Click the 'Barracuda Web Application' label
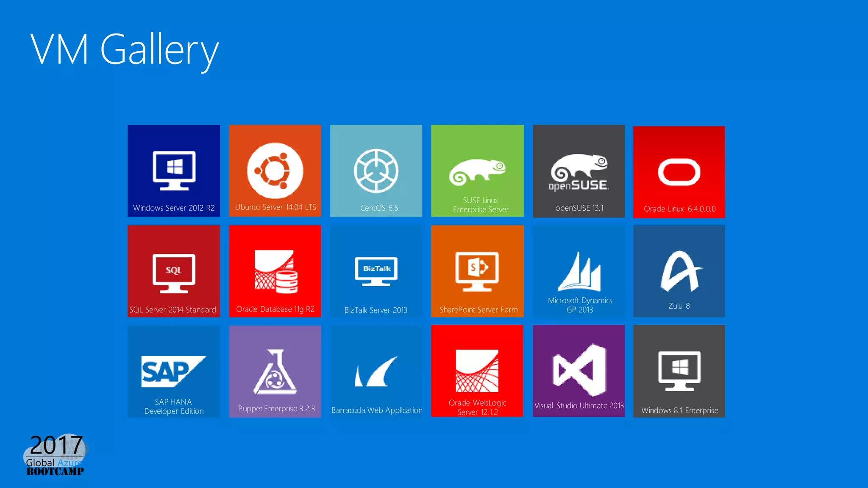Screen dimensions: 868x488 [377, 410]
